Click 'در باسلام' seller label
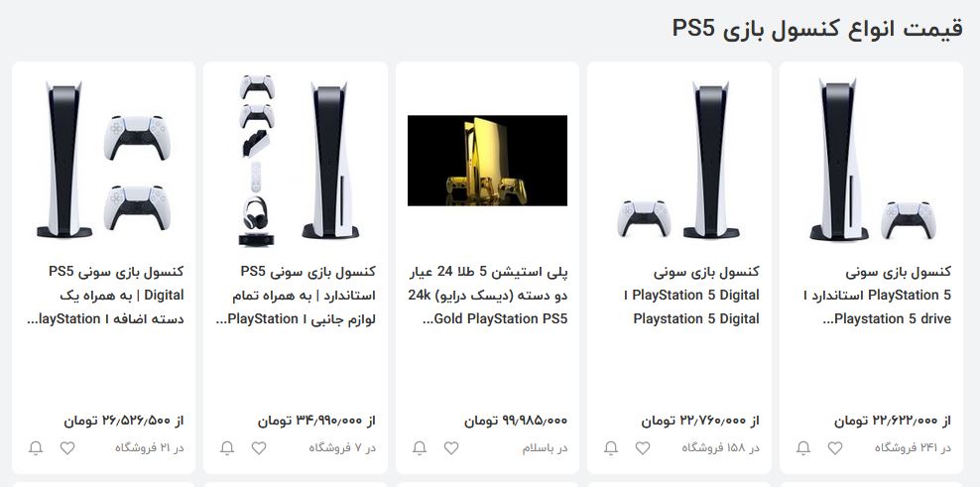The image size is (980, 487). (x=545, y=448)
